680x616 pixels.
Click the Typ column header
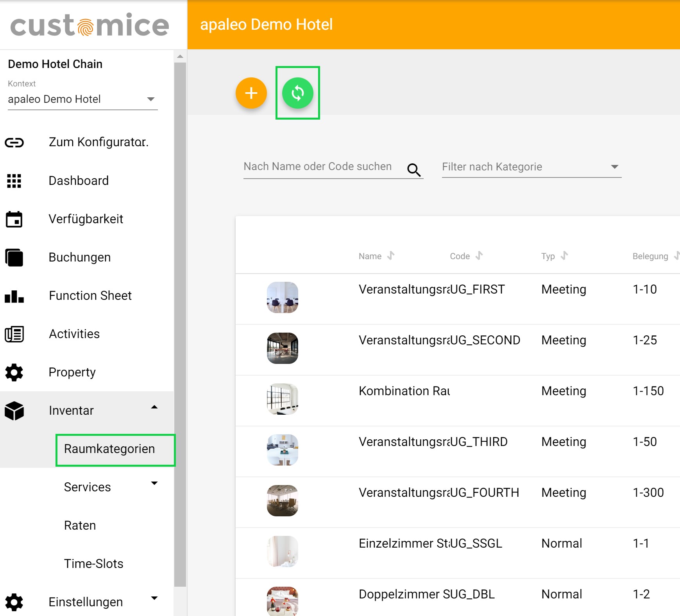(548, 256)
